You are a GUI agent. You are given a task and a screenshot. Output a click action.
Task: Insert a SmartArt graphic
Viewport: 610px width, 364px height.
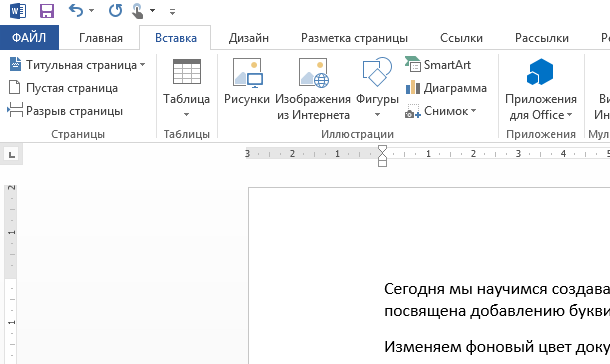pos(438,65)
